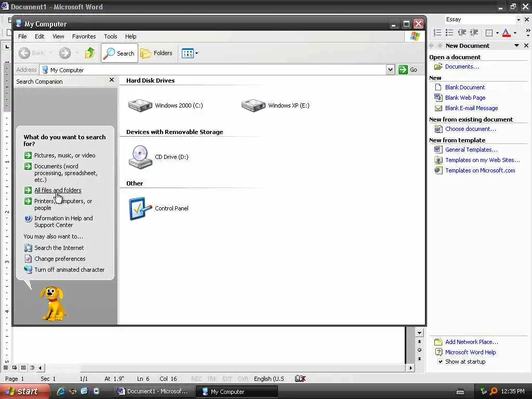Viewport: 532px width, 399px height.
Task: Expand the Address bar dropdown
Action: coord(390,70)
